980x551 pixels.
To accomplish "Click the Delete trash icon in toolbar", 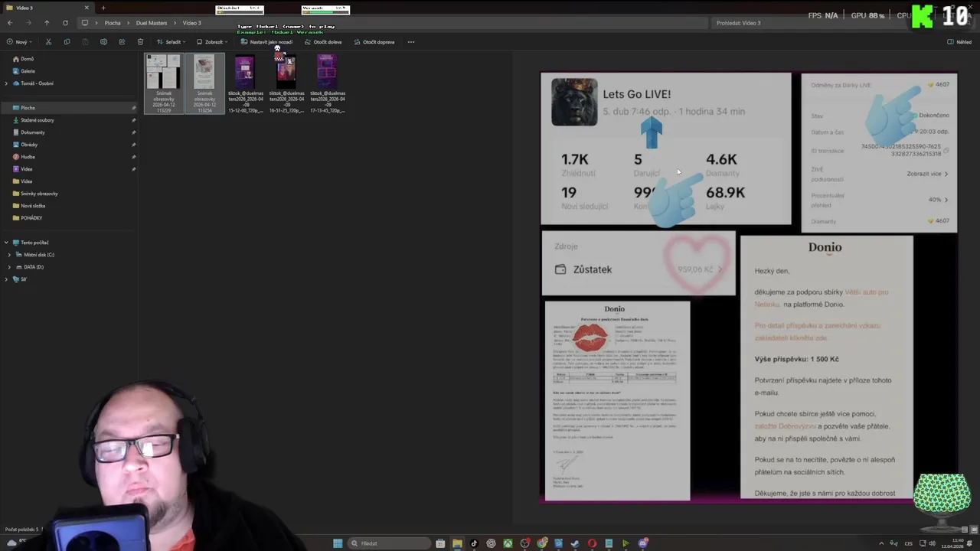I will coord(140,42).
